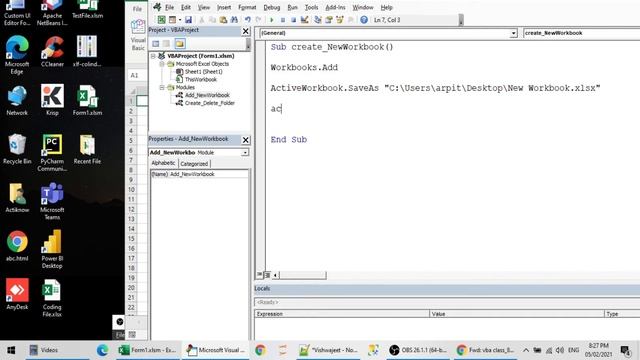The width and height of the screenshot is (640, 360).
Task: Save the project with the floppy disk icon
Action: click(188, 20)
